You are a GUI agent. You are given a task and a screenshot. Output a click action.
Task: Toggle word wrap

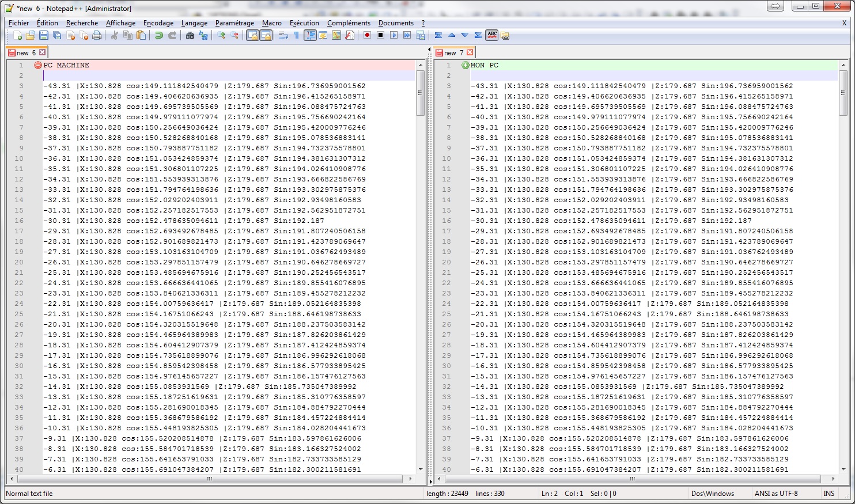283,35
